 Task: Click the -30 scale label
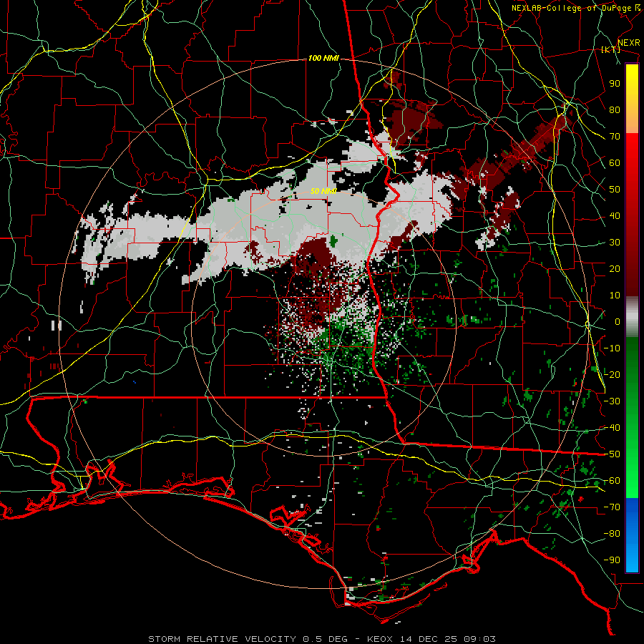612,401
